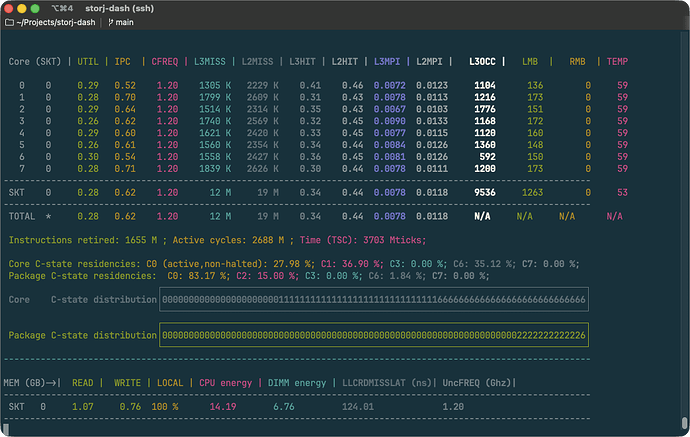This screenshot has width=690, height=437.
Task: Click the Package C-state distribution bar
Action: [373, 335]
